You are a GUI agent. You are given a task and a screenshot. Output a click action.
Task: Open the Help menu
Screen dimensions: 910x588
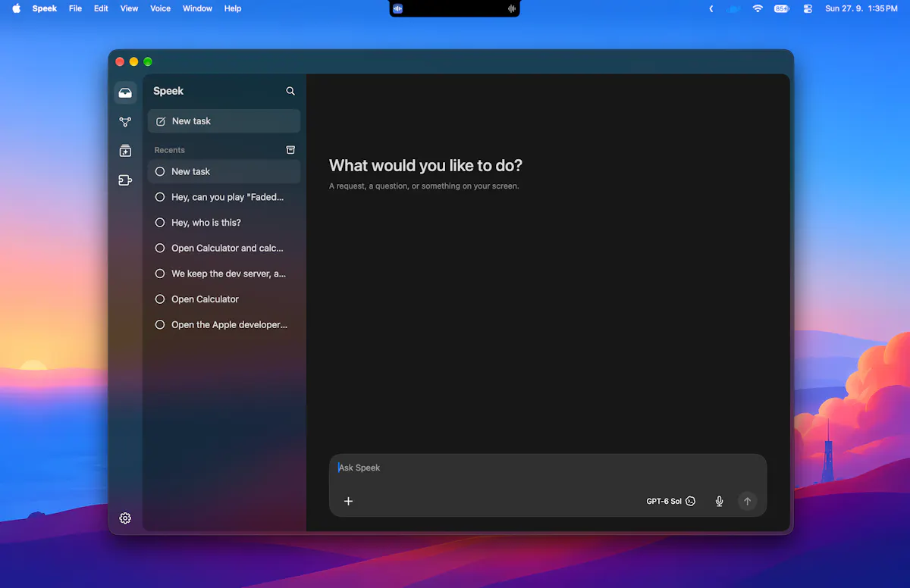tap(233, 8)
